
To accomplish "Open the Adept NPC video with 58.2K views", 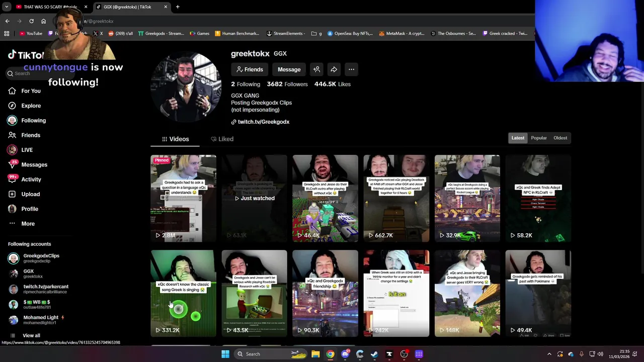I will 538,198.
